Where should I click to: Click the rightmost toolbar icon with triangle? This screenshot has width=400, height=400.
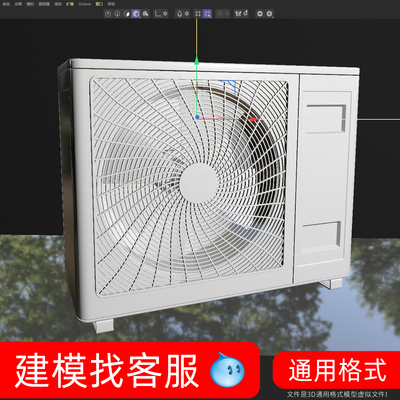(269, 14)
